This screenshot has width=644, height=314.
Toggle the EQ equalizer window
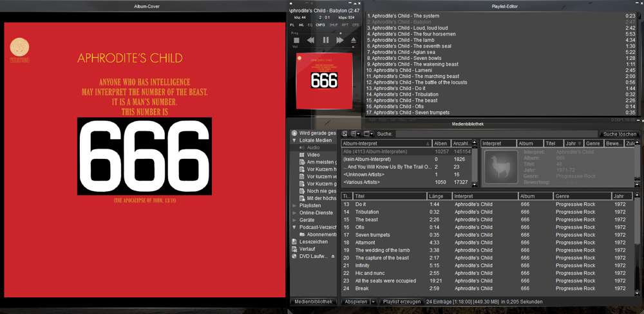point(309,24)
